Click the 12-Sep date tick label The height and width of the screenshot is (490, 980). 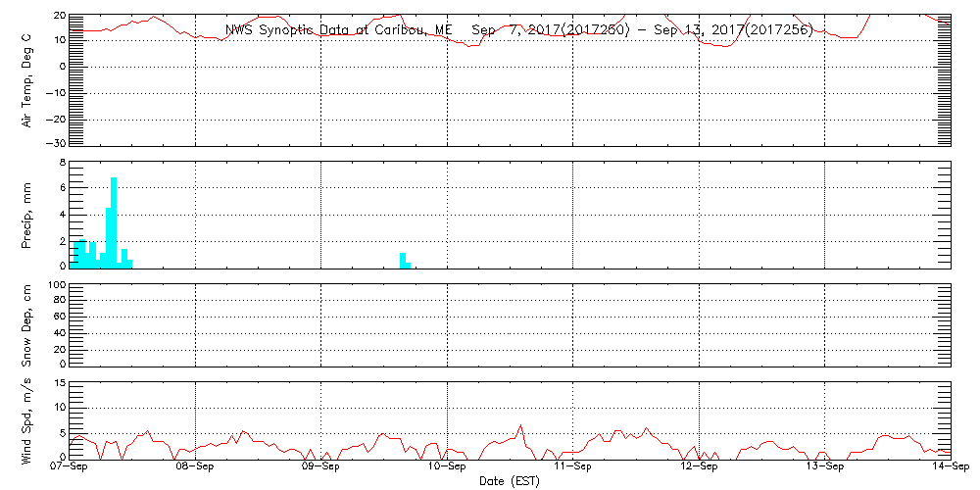click(x=699, y=468)
